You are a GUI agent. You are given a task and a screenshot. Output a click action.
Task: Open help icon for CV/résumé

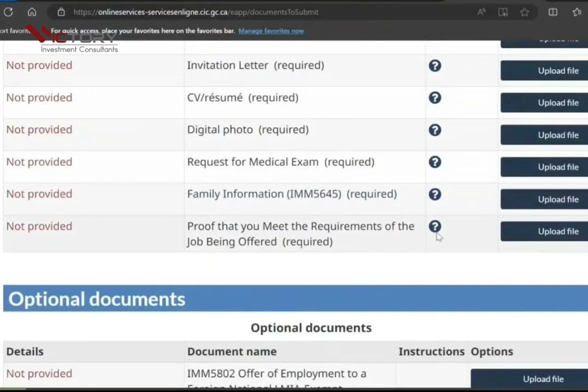pyautogui.click(x=435, y=98)
